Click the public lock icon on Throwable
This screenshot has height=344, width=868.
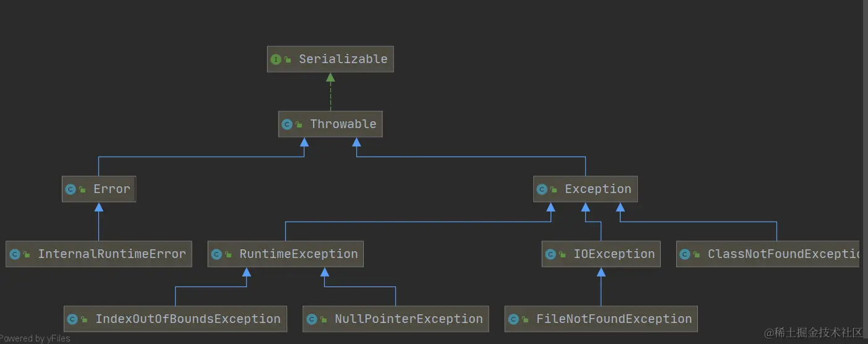299,125
